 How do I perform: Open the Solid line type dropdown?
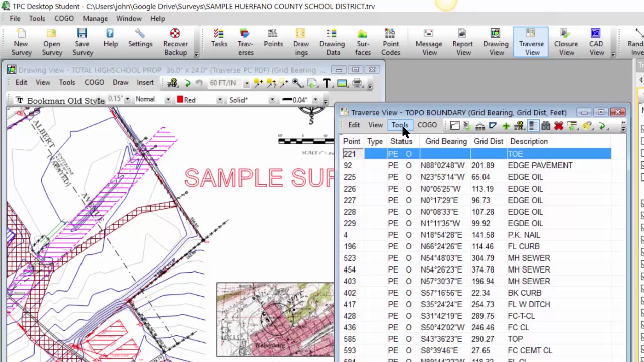pos(272,100)
